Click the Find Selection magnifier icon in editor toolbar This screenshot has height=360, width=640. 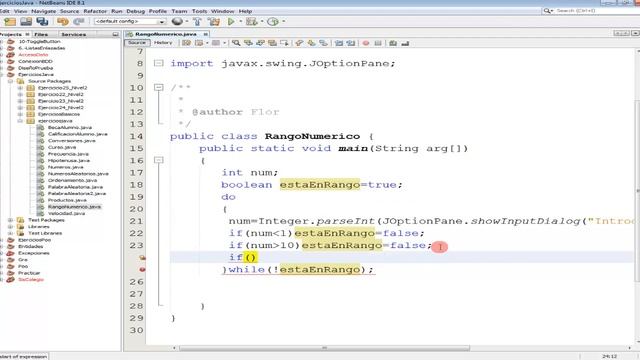tap(236, 43)
